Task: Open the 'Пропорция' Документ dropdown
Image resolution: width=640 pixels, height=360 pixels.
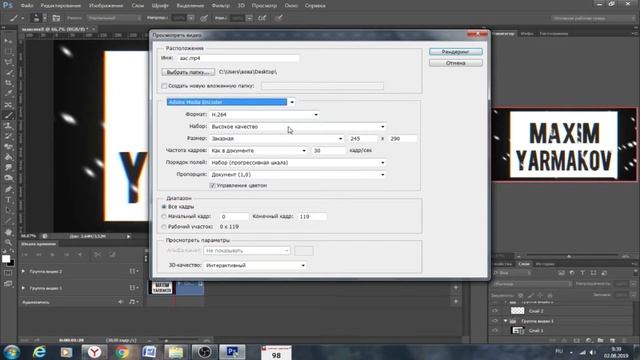Action: 298,175
